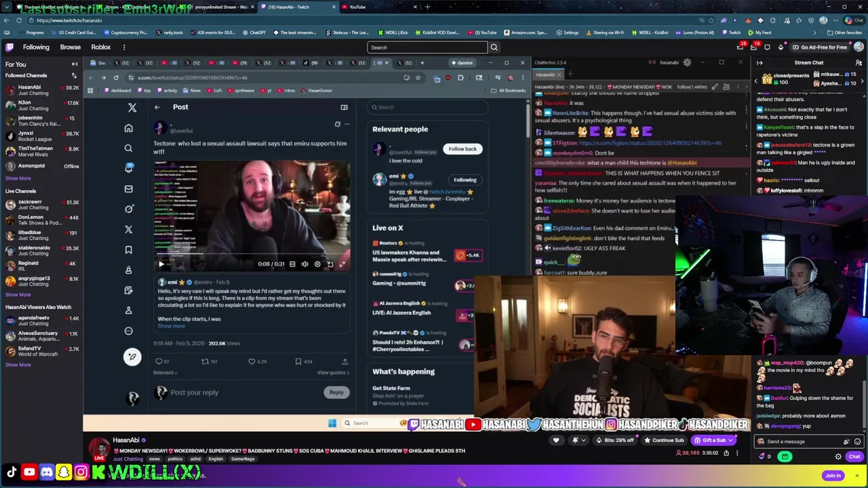Screen dimensions: 868x488
Task: Open X Explore search icon in sidebar
Action: pos(128,148)
